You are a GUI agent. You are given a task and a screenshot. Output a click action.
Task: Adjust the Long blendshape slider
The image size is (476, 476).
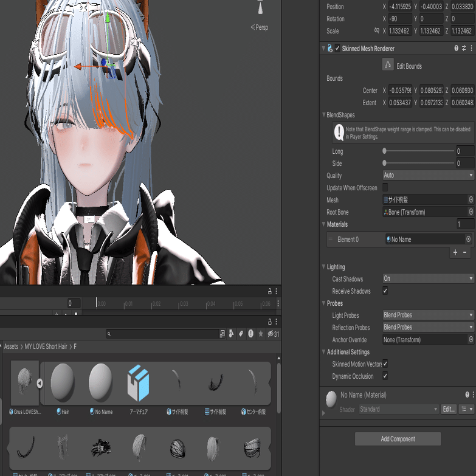[x=419, y=151]
